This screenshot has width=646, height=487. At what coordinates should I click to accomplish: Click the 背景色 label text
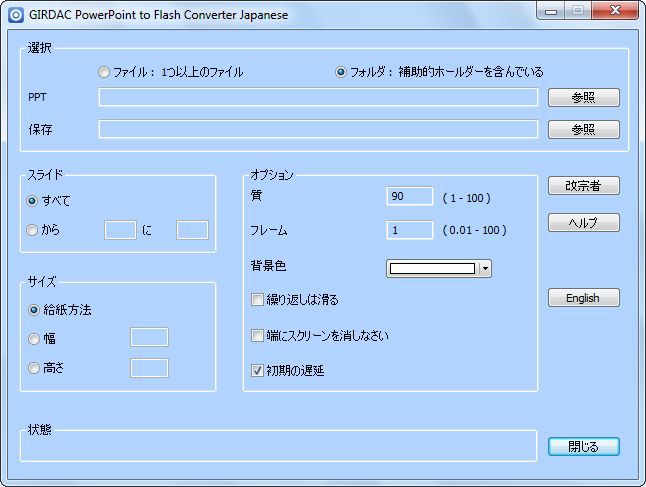tap(268, 266)
